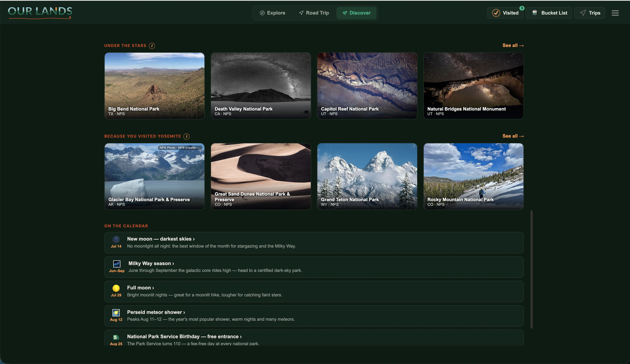Viewport: 630px width, 364px height.
Task: See all Because You Visited Yosemite
Action: (x=513, y=136)
